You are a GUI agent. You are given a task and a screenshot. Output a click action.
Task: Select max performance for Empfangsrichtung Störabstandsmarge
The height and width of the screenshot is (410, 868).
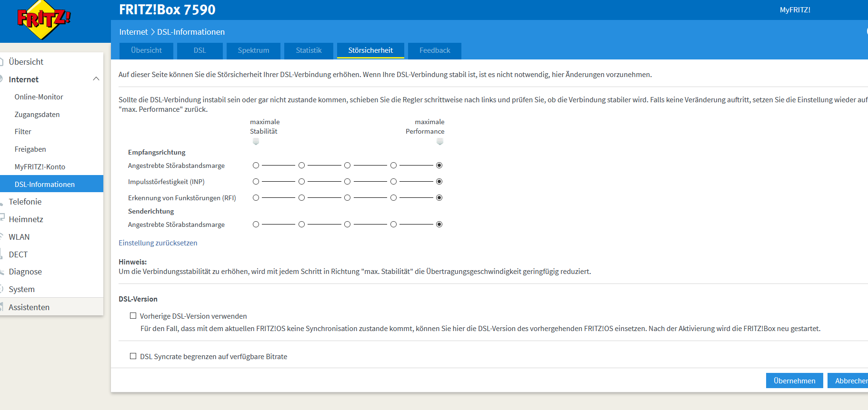[439, 166]
